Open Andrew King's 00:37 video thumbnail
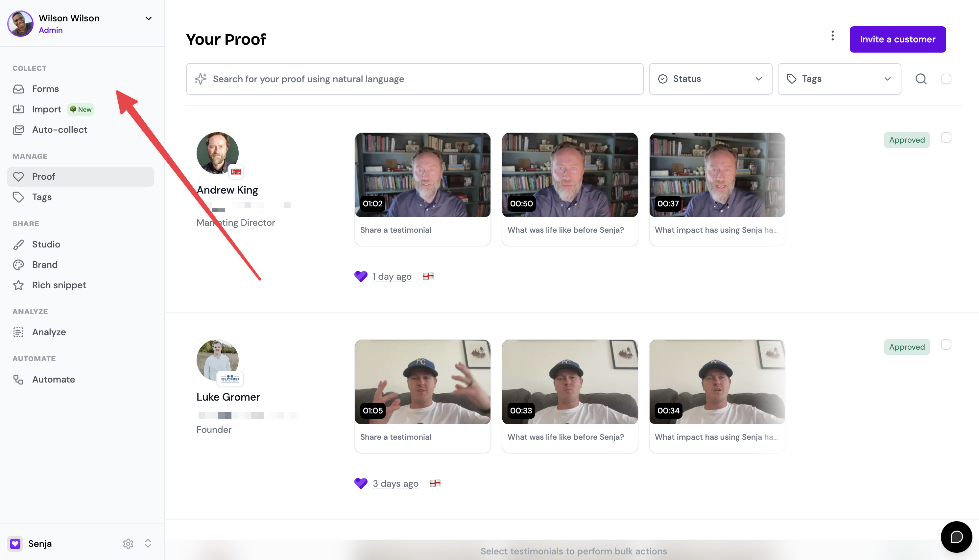 click(717, 175)
